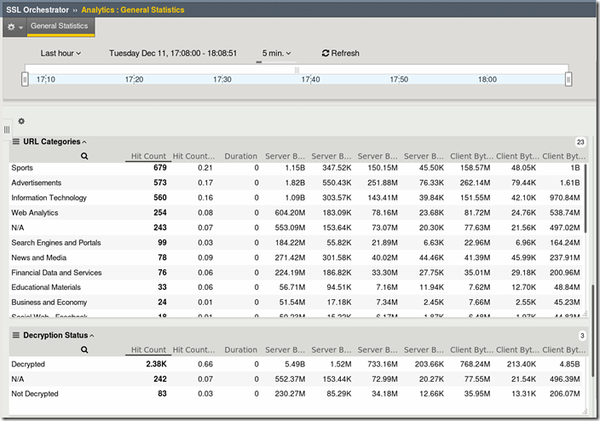Click the URL Categories hamburger menu icon

tap(16, 142)
